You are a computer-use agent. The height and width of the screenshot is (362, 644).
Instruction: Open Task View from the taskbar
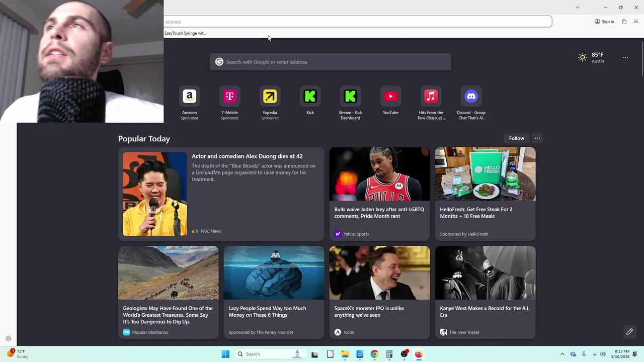(x=315, y=354)
